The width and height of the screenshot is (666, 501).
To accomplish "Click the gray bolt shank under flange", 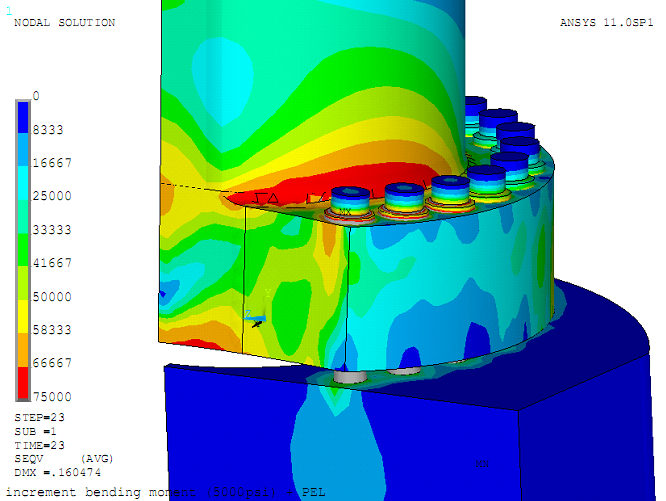I will [350, 376].
